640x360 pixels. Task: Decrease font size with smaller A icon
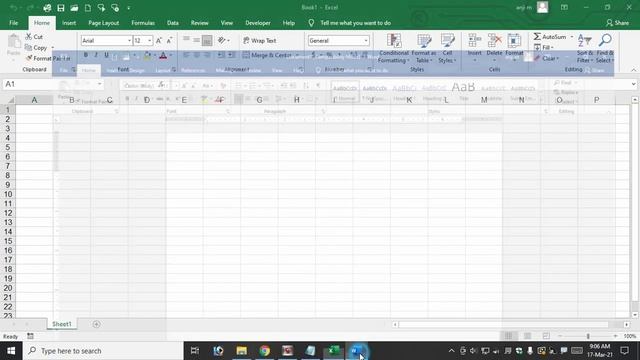(x=169, y=40)
